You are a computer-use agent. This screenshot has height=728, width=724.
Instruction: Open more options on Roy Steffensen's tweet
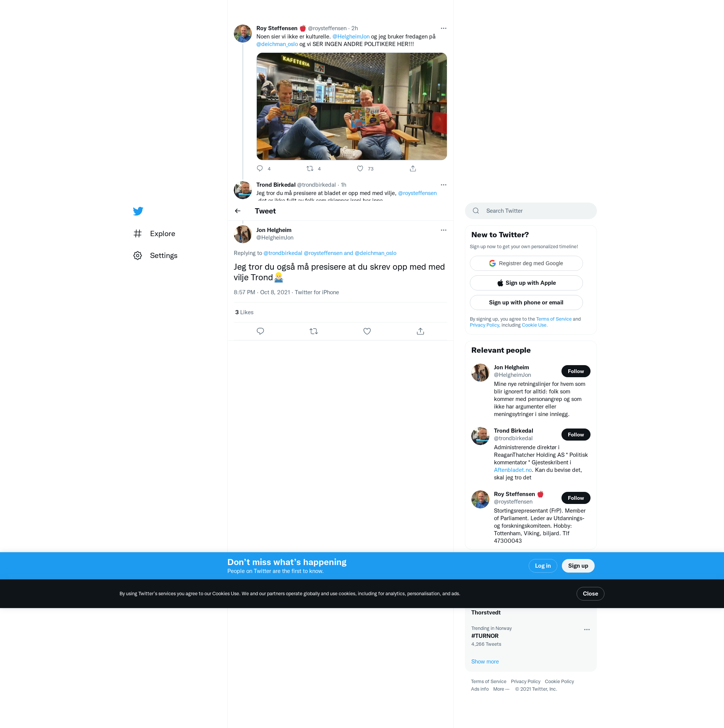(x=443, y=28)
